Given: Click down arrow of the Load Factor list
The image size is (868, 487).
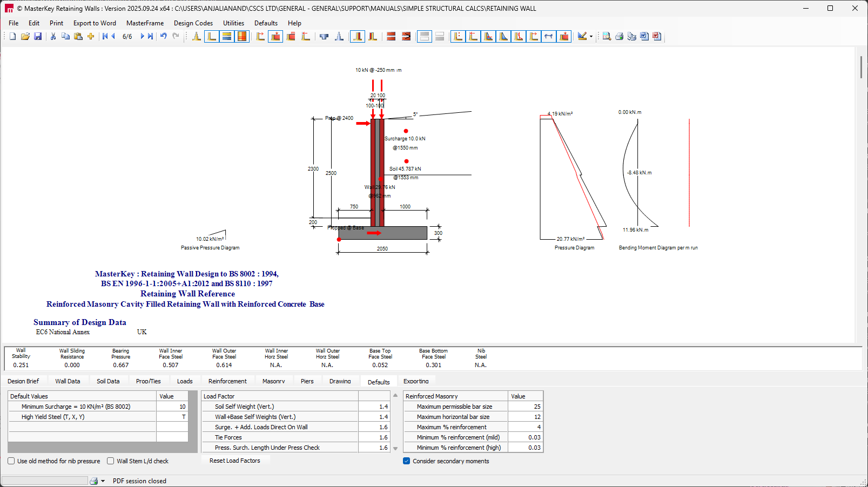Looking at the screenshot, I should pyautogui.click(x=395, y=448).
